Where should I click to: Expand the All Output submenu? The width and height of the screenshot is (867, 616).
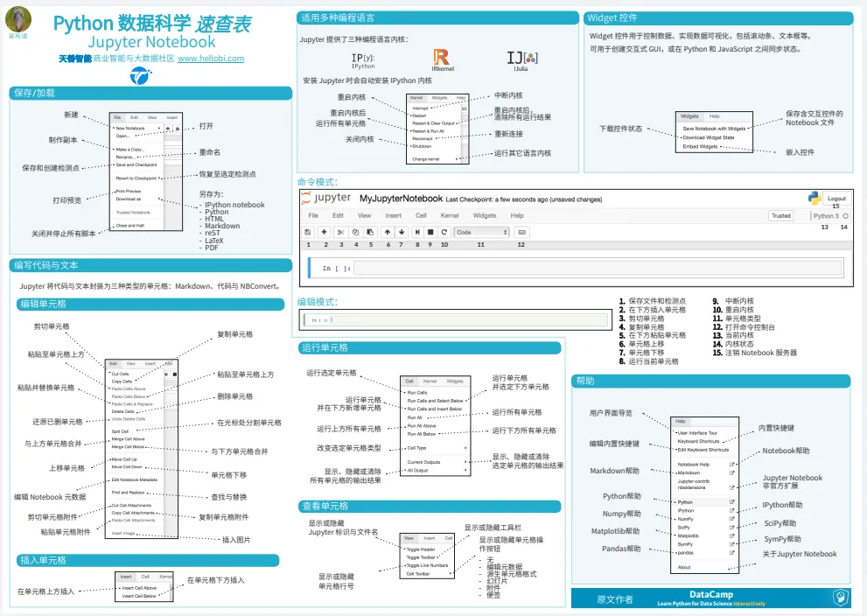click(x=465, y=471)
